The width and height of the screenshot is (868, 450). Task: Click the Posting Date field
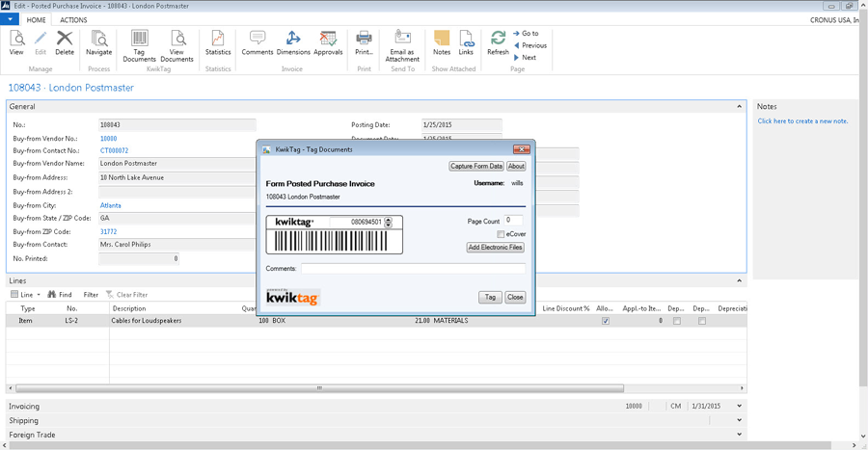[462, 125]
